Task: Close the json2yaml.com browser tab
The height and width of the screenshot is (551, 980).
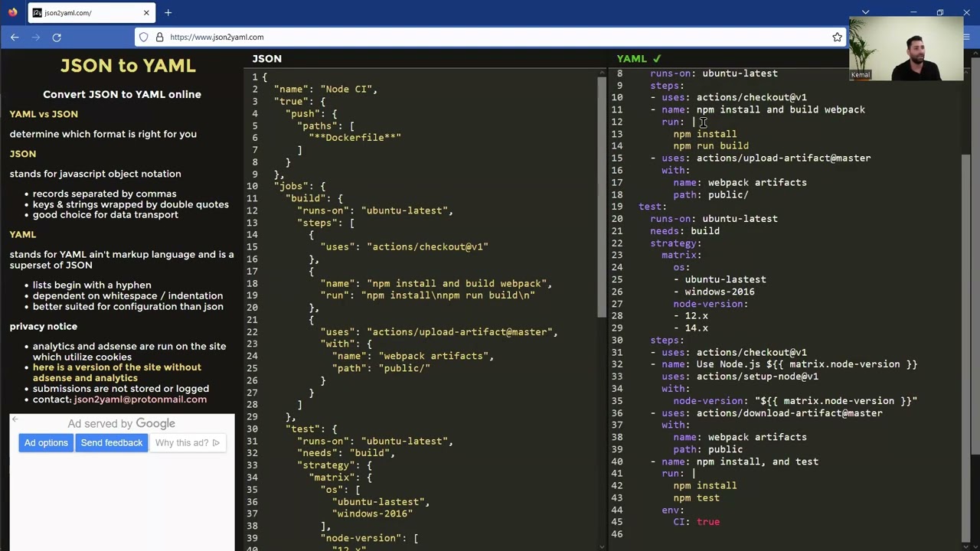Action: coord(146,13)
